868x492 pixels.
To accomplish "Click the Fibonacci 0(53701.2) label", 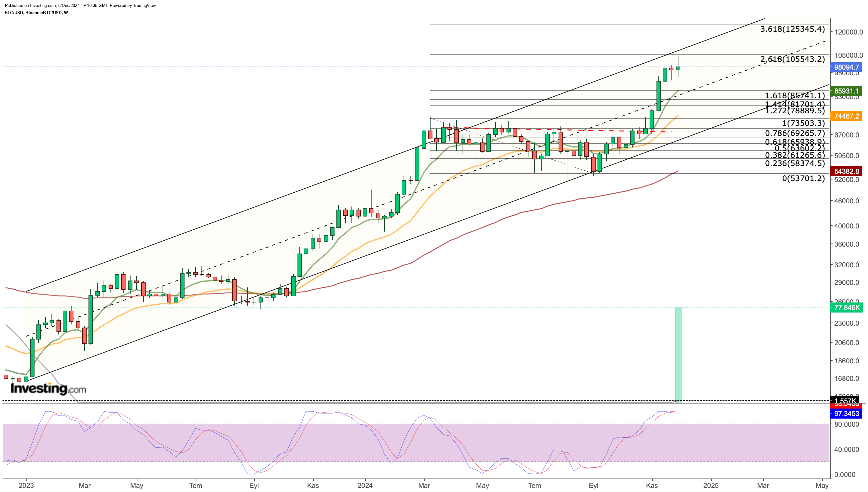I will [803, 179].
